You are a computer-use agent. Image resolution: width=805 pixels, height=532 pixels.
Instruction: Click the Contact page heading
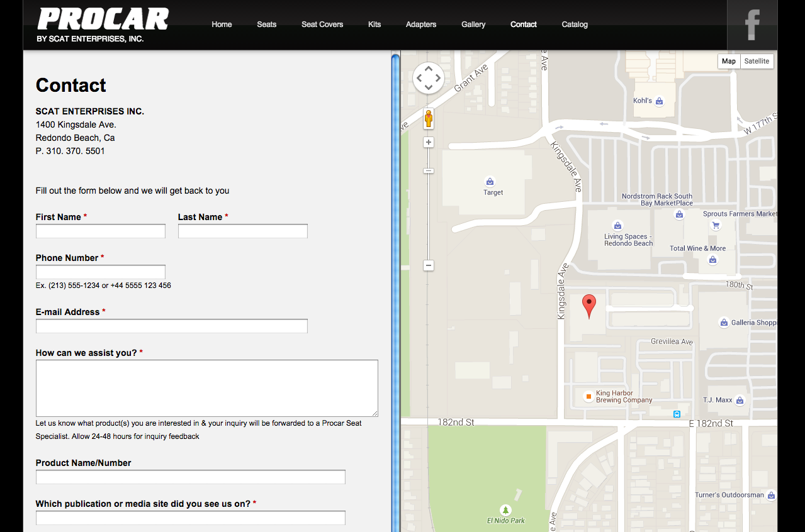click(x=71, y=86)
